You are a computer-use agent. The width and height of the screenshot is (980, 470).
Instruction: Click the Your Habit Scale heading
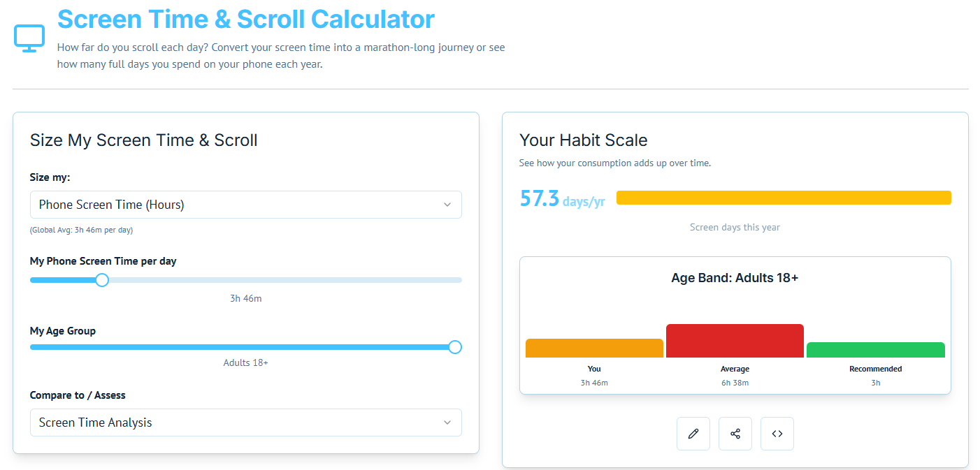point(583,140)
